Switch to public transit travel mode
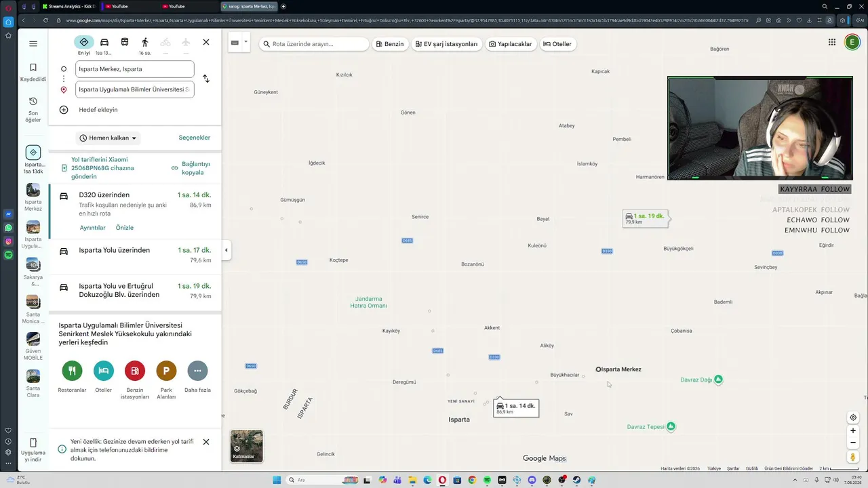This screenshot has height=488, width=868. [x=125, y=43]
